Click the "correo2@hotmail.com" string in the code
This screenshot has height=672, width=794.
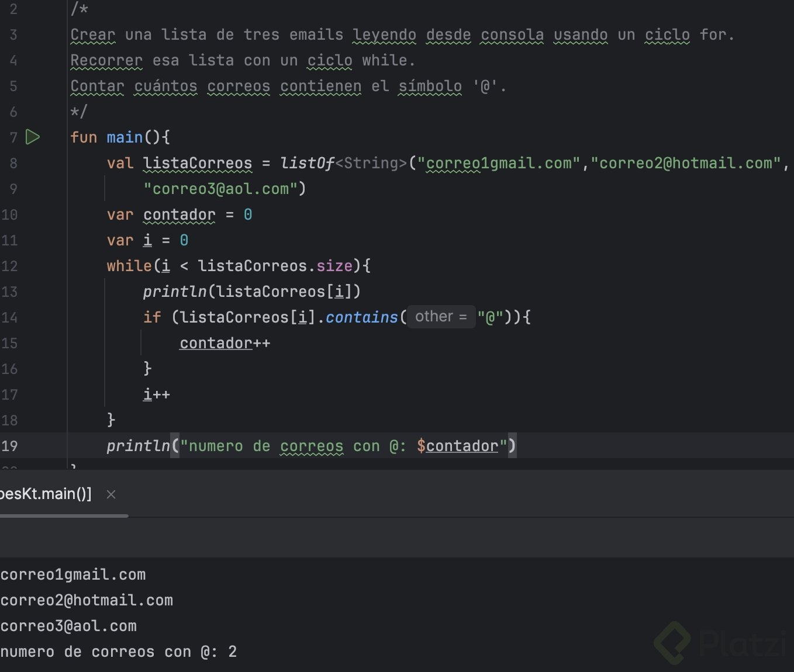685,163
